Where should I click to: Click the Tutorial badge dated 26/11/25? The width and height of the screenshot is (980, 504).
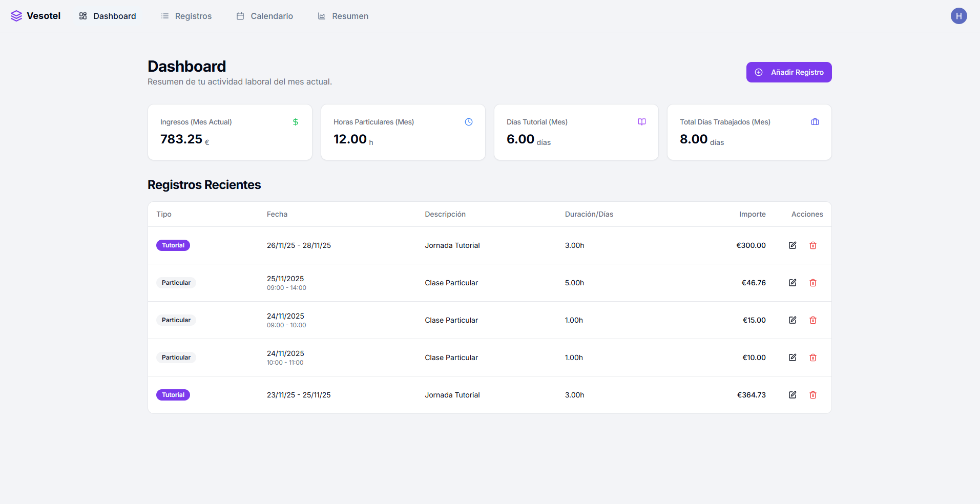coord(173,245)
